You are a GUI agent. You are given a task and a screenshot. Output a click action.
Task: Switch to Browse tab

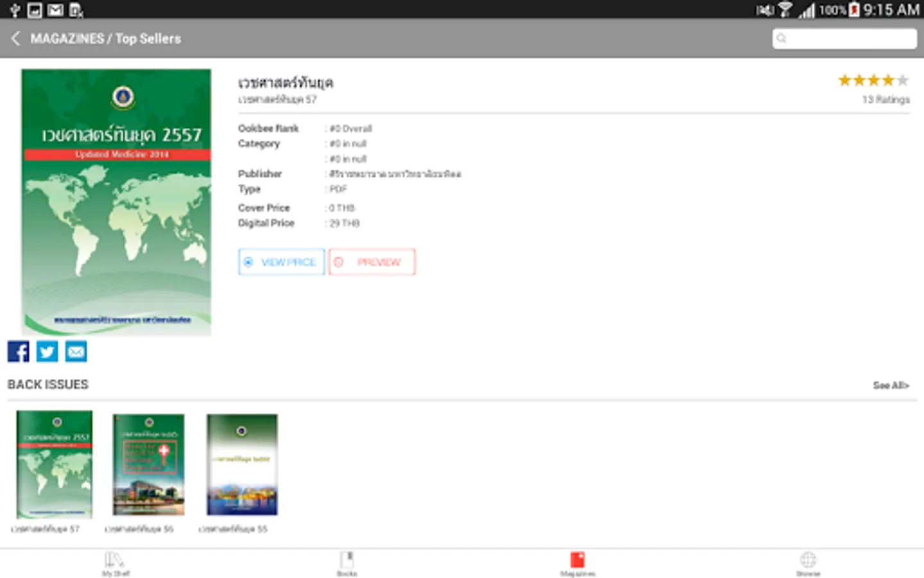tap(809, 564)
